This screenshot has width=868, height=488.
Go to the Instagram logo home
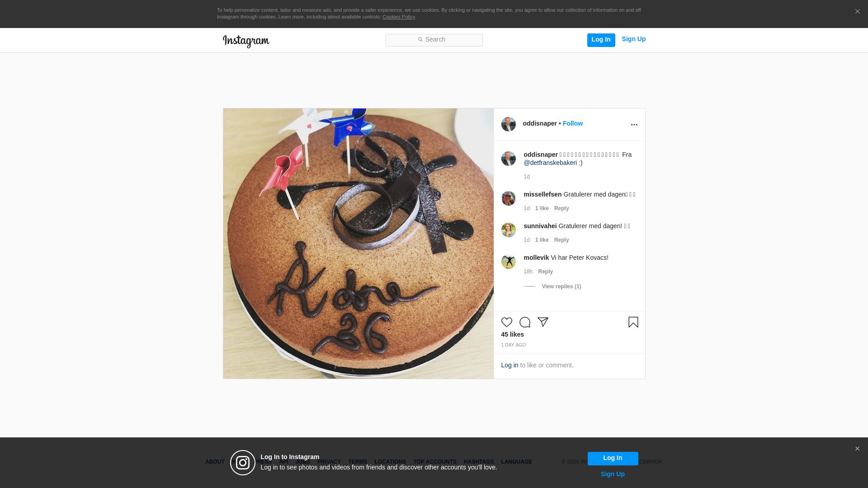coord(246,41)
